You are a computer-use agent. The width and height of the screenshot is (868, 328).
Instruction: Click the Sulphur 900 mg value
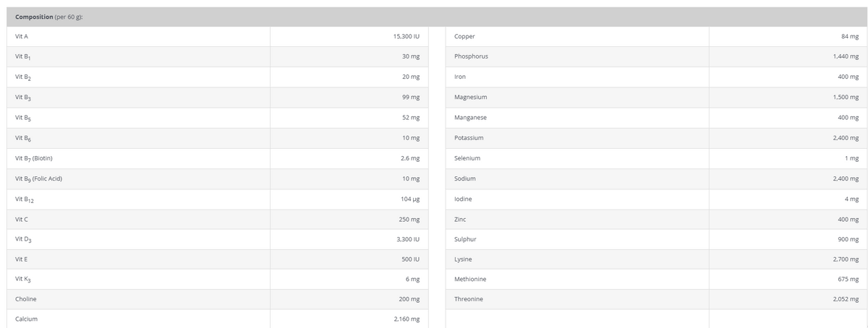pos(848,238)
